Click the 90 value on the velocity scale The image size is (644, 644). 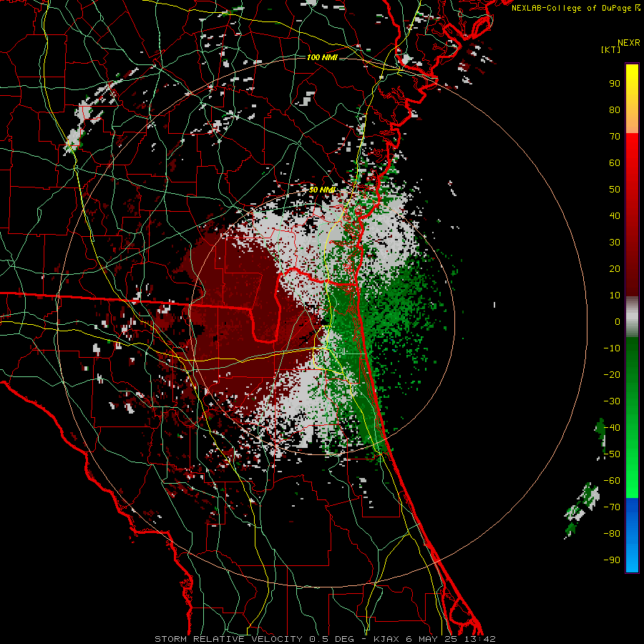click(x=615, y=84)
